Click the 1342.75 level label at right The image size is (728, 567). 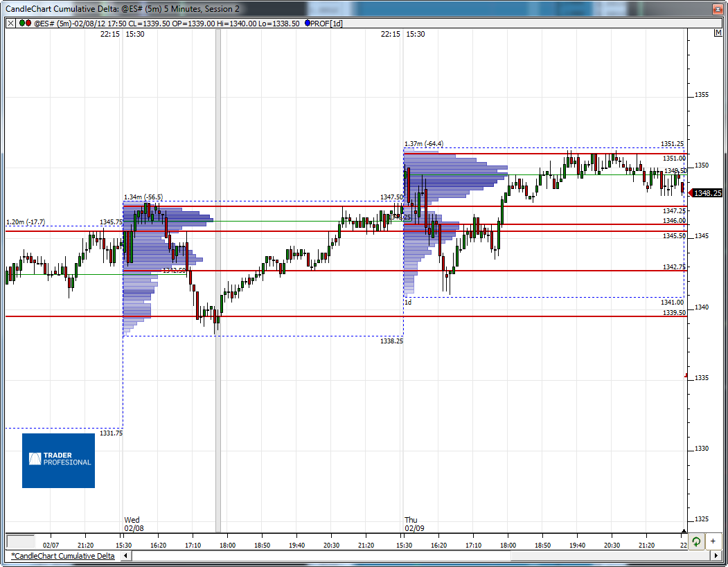click(674, 267)
